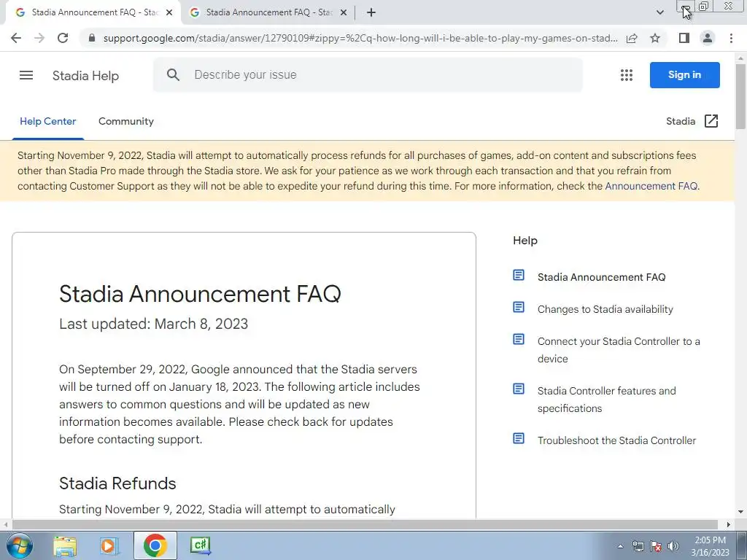Open the network tray icon
Image resolution: width=747 pixels, height=560 pixels.
tap(638, 546)
